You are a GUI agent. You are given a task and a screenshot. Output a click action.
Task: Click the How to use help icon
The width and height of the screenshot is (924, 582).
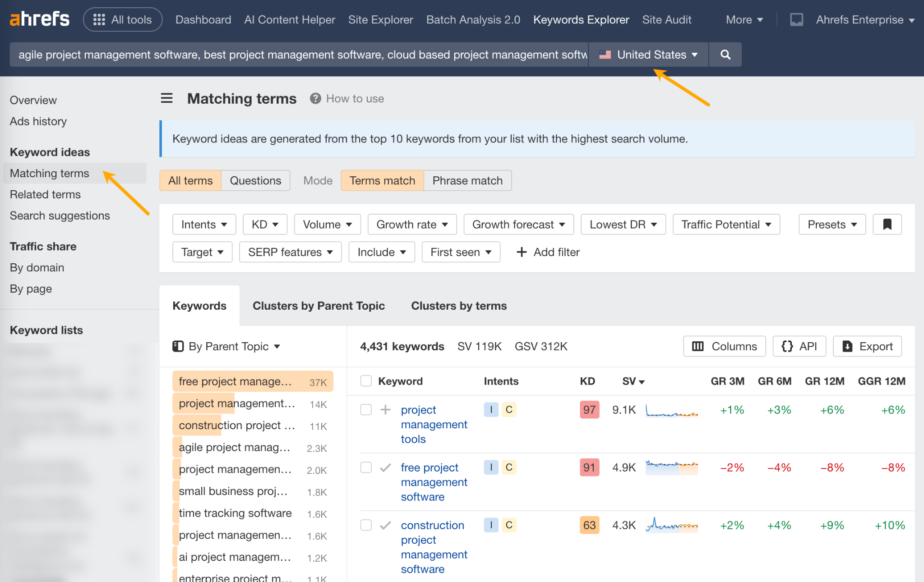click(x=315, y=98)
